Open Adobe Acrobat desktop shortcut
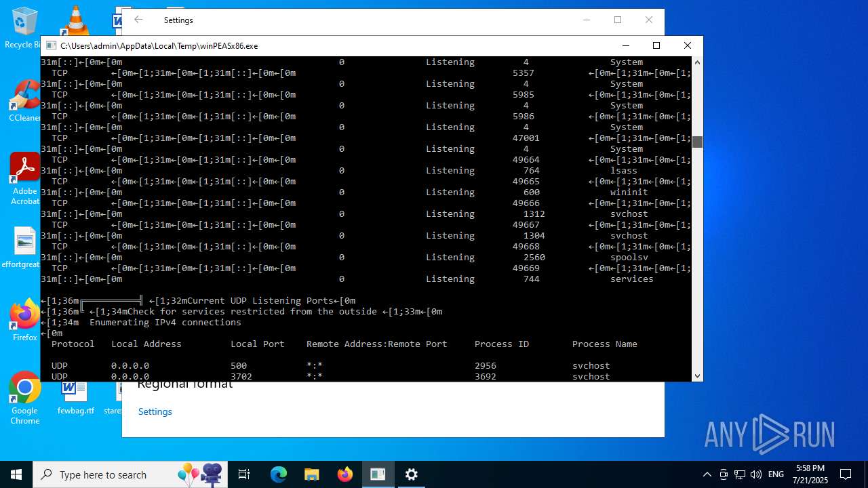 point(24,178)
